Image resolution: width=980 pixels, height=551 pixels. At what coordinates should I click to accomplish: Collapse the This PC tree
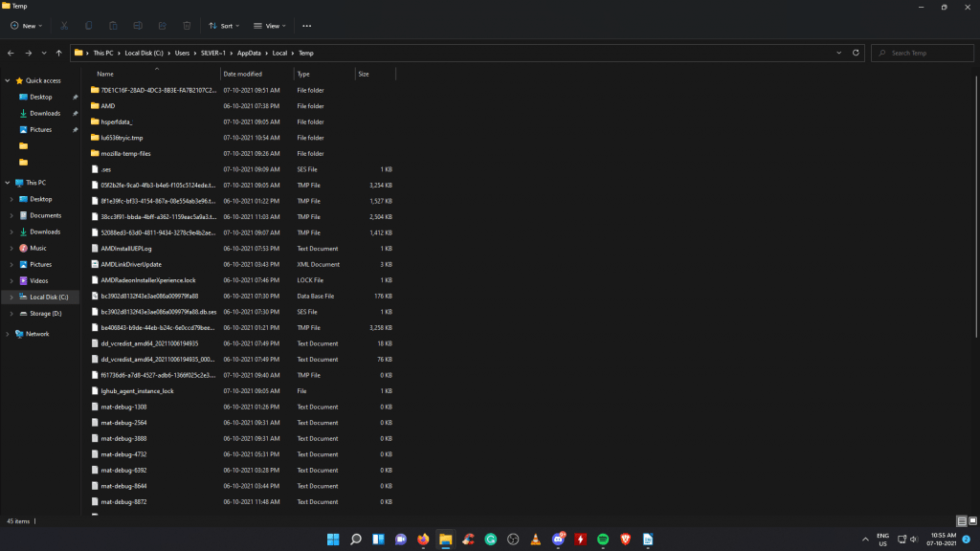8,183
